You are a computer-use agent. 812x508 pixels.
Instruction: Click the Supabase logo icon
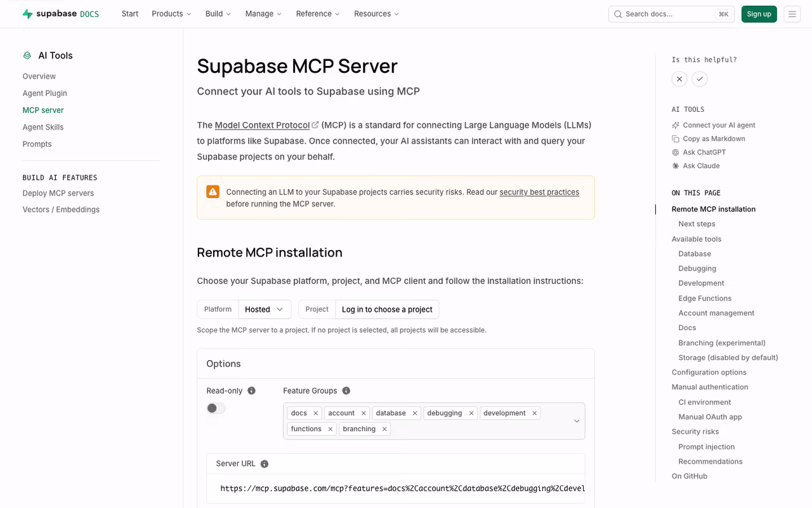point(27,14)
